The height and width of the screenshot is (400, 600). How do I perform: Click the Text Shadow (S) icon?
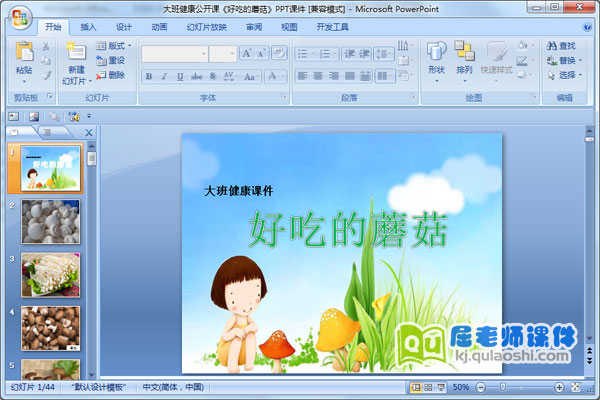point(212,77)
